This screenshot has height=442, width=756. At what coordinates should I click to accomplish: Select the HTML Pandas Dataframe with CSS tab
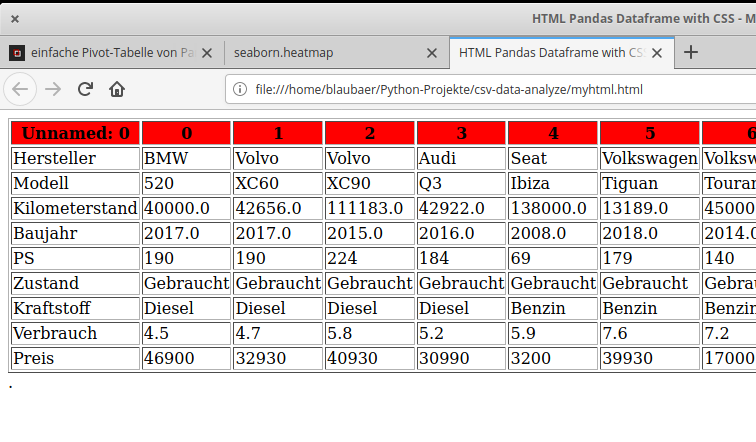click(562, 53)
